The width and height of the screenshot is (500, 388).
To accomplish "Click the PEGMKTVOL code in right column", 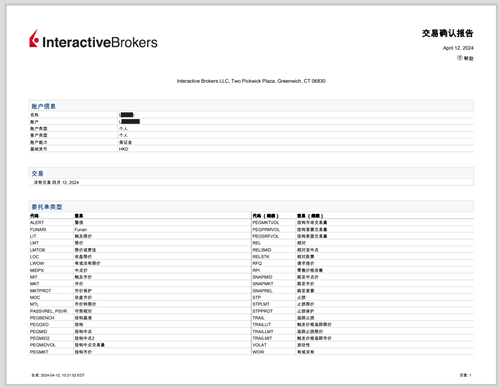I will click(266, 222).
